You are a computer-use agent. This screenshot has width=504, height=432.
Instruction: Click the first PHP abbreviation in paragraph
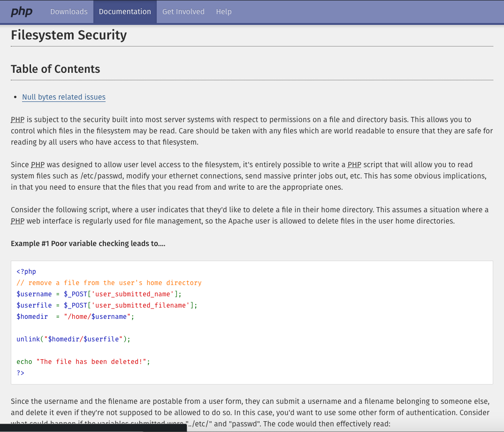[18, 120]
